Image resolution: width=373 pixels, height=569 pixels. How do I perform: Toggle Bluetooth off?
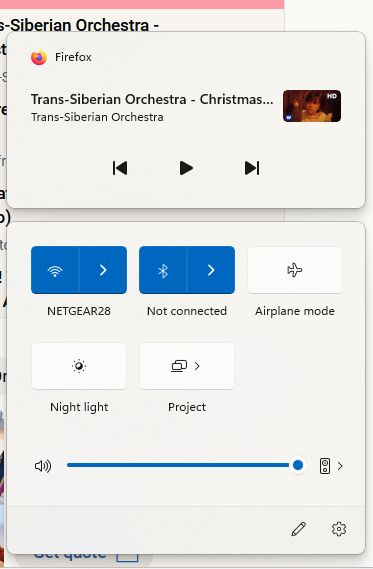point(163,270)
